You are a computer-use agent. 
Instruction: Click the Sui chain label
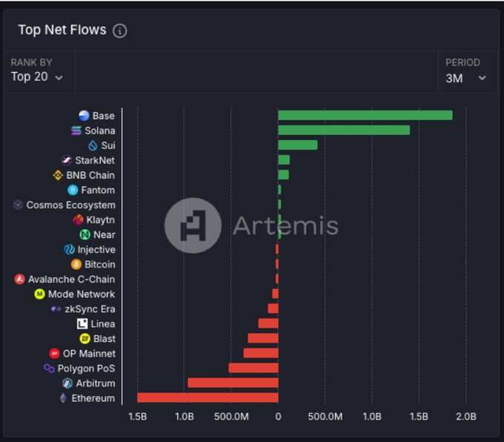pos(108,145)
